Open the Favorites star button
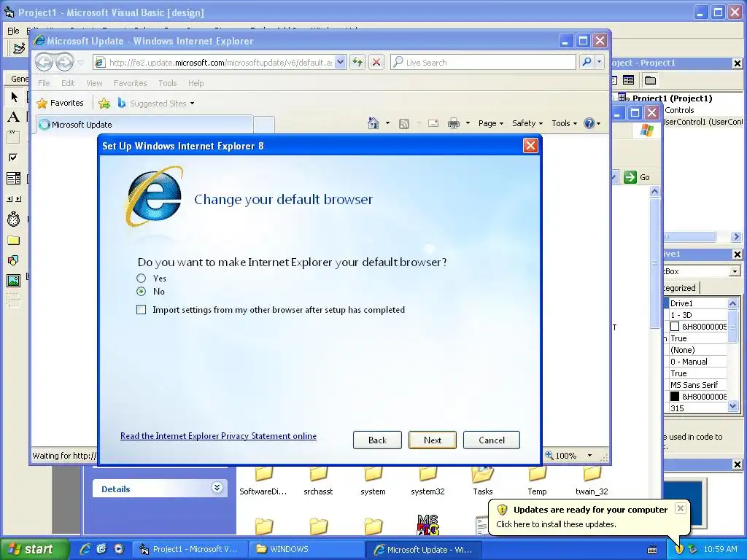Screen dimensions: 747x560 [x=60, y=103]
